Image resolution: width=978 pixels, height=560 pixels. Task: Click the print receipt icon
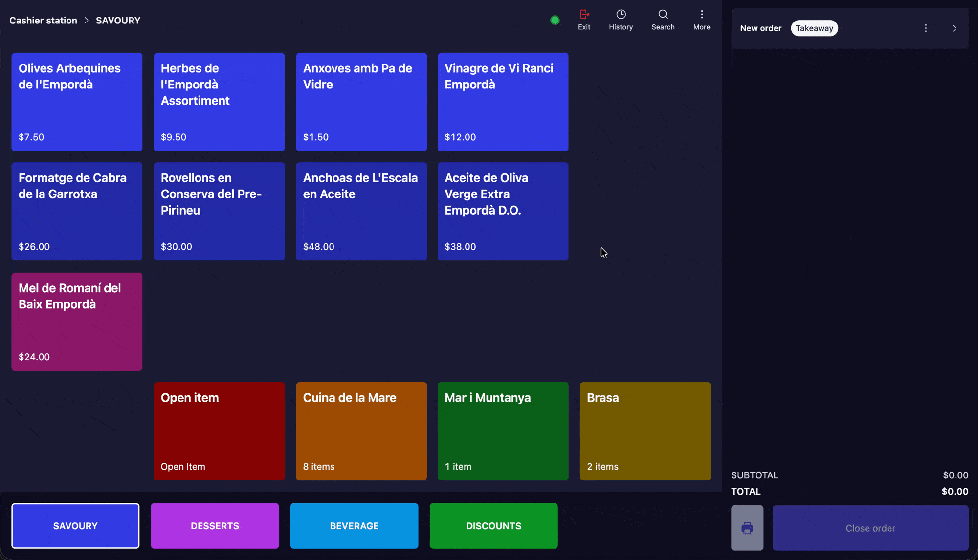coord(747,528)
